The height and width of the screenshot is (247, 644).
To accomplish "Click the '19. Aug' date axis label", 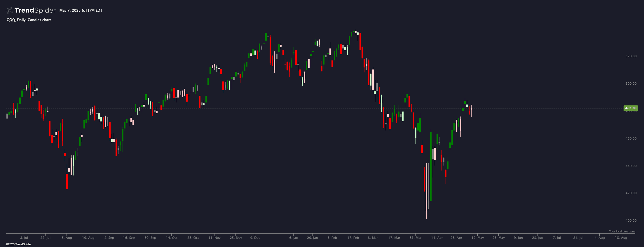I will tap(88, 238).
